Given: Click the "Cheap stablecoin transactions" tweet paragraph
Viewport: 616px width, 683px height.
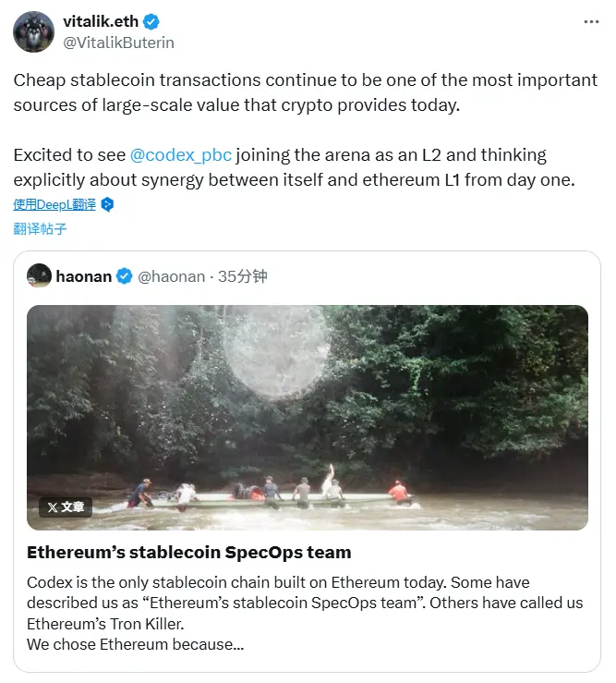Looking at the screenshot, I should tap(305, 92).
